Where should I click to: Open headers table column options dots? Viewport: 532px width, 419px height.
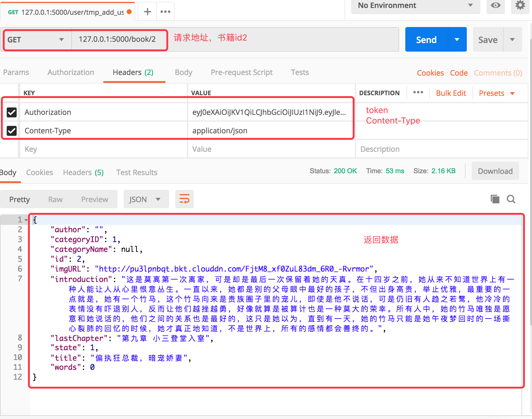click(x=418, y=92)
